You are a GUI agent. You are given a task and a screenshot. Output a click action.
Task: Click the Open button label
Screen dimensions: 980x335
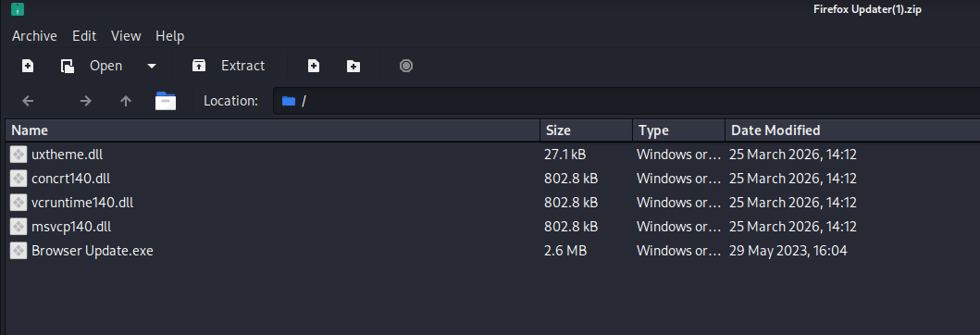[106, 66]
